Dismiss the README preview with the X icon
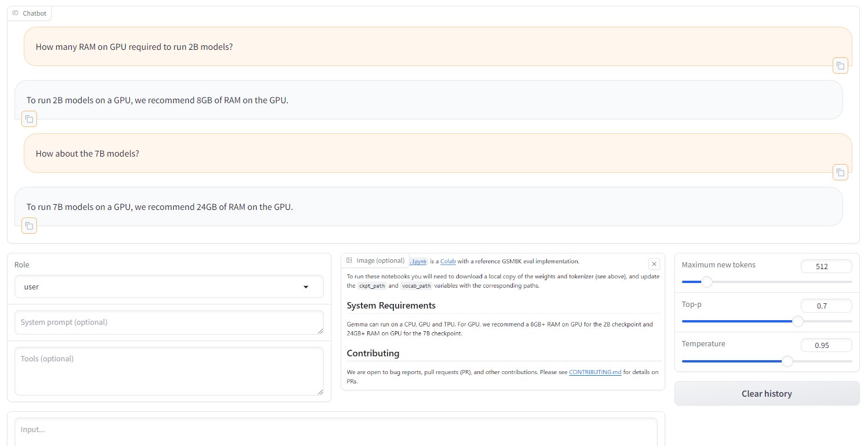 [654, 263]
